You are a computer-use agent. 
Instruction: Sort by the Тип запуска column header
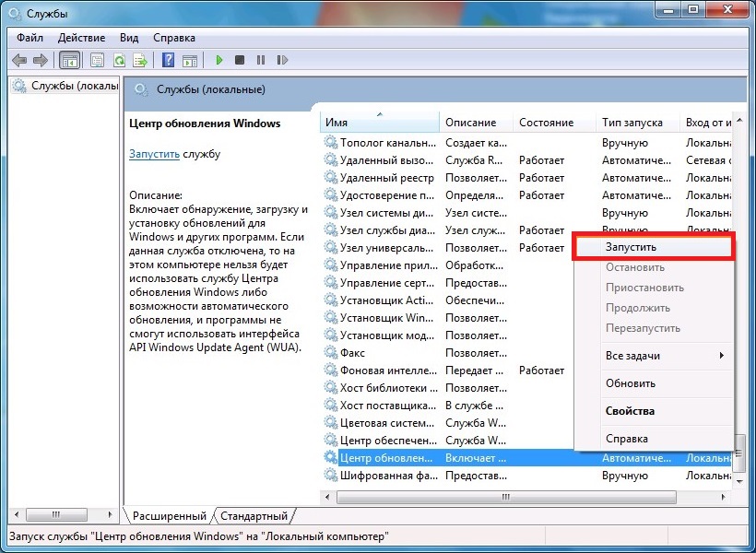tap(638, 123)
